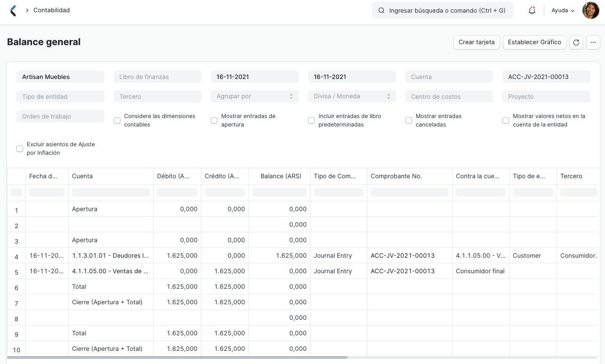Edit the Artisan Muebles company field
The width and height of the screenshot is (605, 364).
click(x=60, y=77)
